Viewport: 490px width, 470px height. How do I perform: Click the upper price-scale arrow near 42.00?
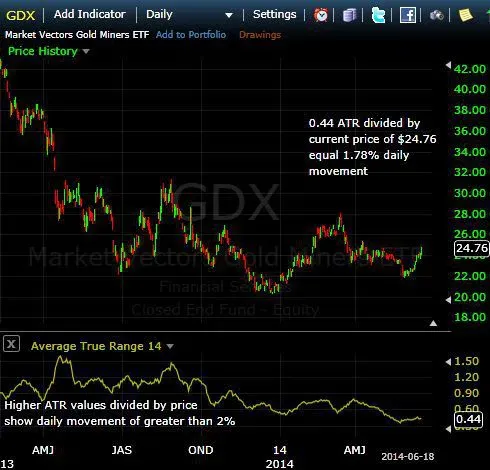coord(448,65)
